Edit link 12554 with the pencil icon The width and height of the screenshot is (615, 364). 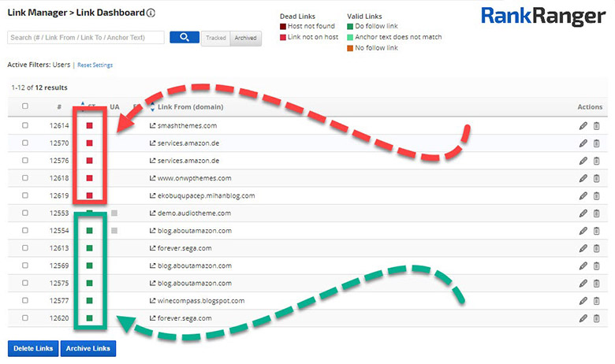tap(583, 231)
